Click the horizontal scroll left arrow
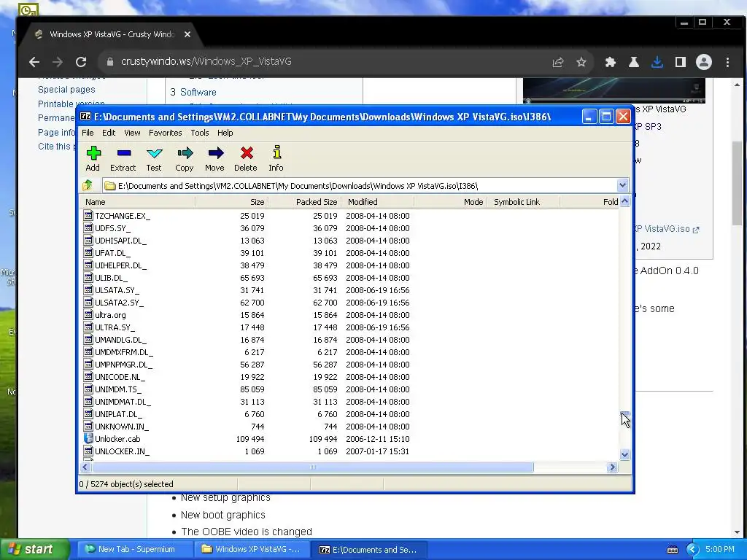The height and width of the screenshot is (560, 747). coord(85,467)
